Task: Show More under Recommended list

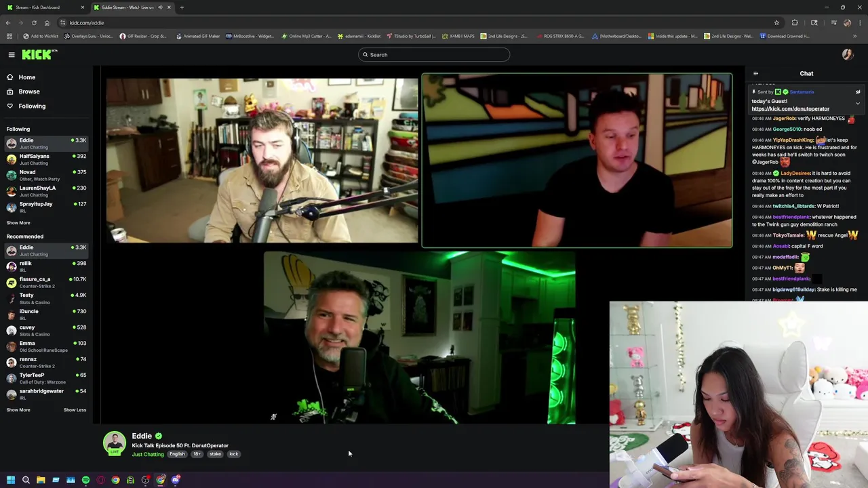Action: pyautogui.click(x=18, y=410)
